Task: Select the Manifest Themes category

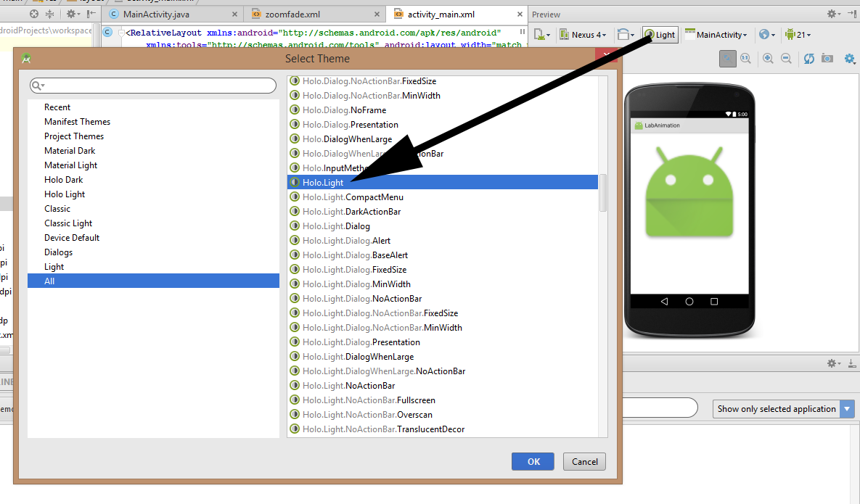Action: 153,122
